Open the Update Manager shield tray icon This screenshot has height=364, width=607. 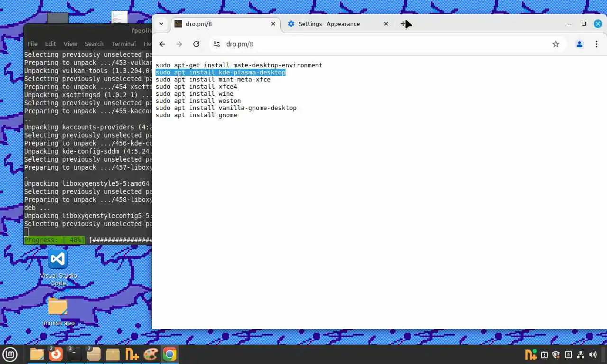pyautogui.click(x=556, y=355)
